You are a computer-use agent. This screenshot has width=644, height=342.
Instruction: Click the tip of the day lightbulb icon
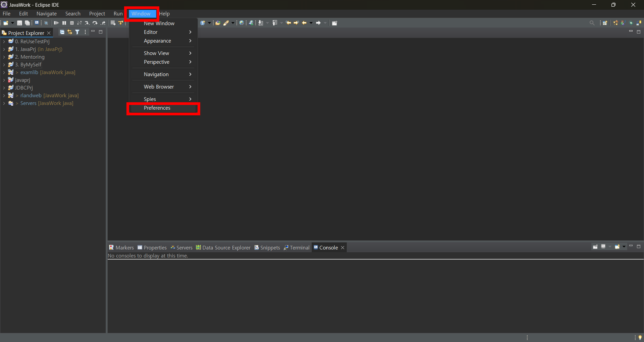click(640, 337)
